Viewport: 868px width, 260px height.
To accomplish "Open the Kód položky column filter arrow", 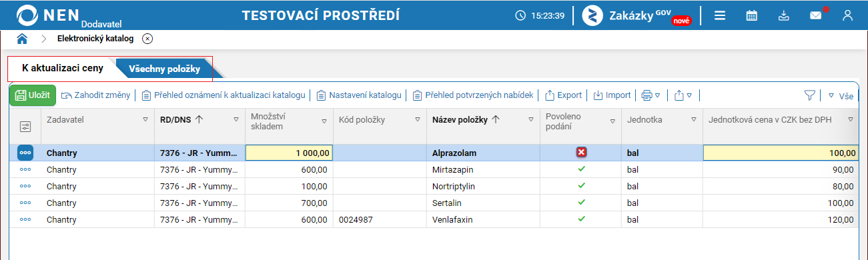I will [x=418, y=120].
